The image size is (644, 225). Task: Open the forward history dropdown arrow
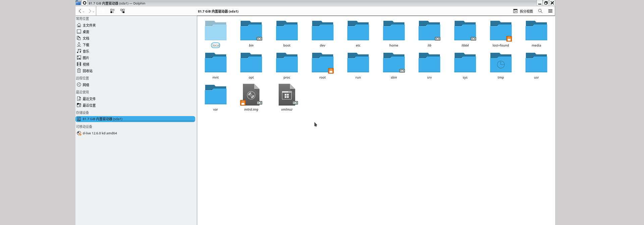point(94,12)
